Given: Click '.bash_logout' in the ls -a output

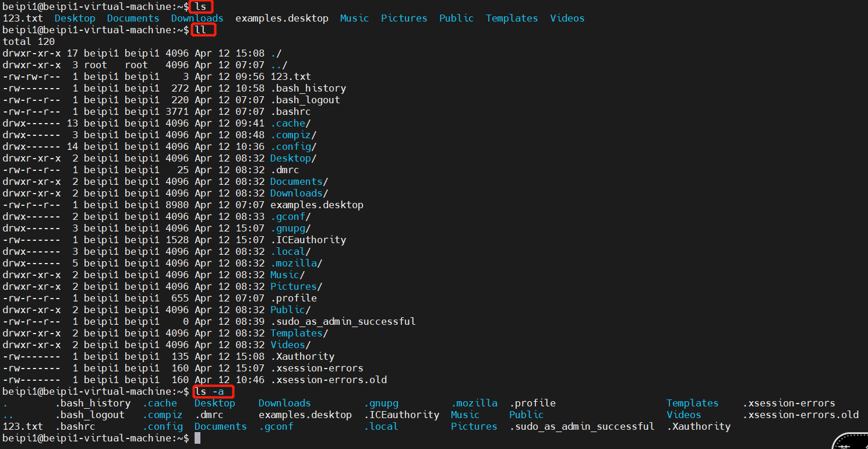Looking at the screenshot, I should coord(90,415).
